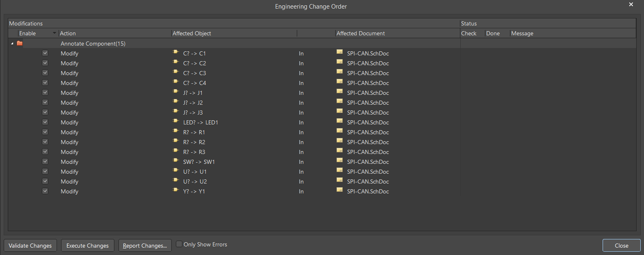The height and width of the screenshot is (255, 644).
Task: Click the component icon for LED? -> LED1
Action: click(176, 121)
